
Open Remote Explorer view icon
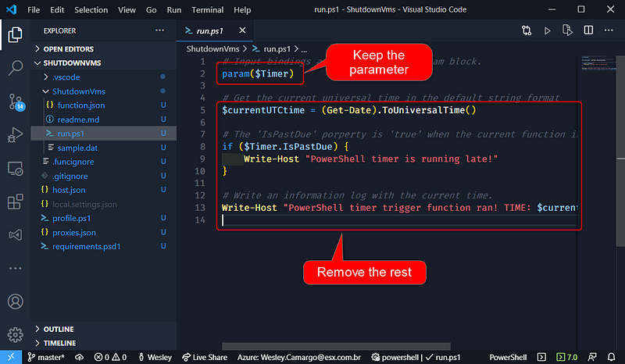[16, 169]
